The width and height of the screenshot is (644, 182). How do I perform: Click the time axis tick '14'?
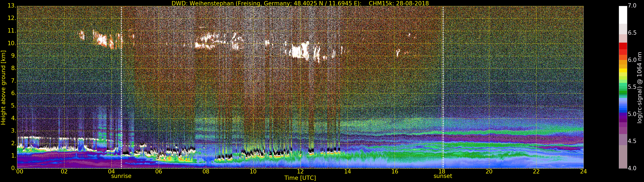pos(348,171)
